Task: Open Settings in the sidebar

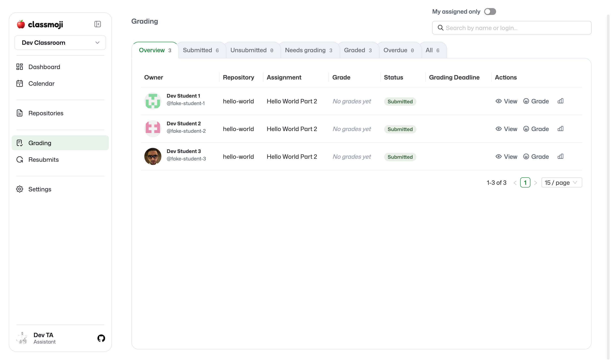Action: click(60, 189)
